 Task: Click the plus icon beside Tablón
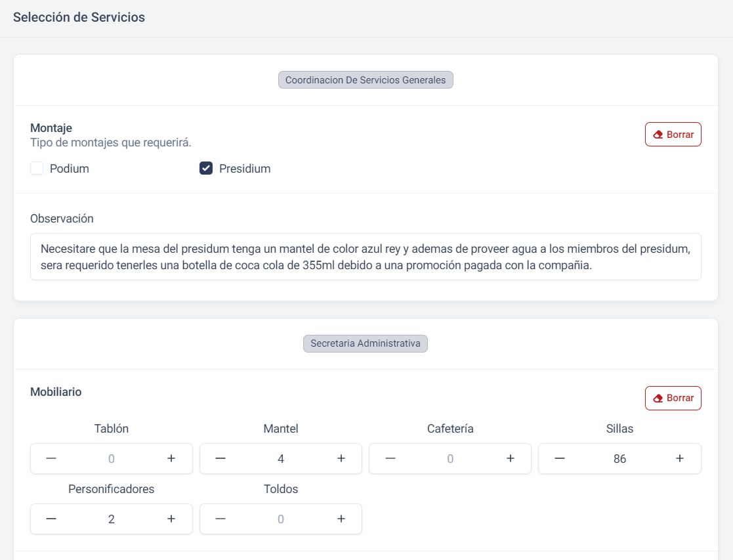[x=171, y=458]
